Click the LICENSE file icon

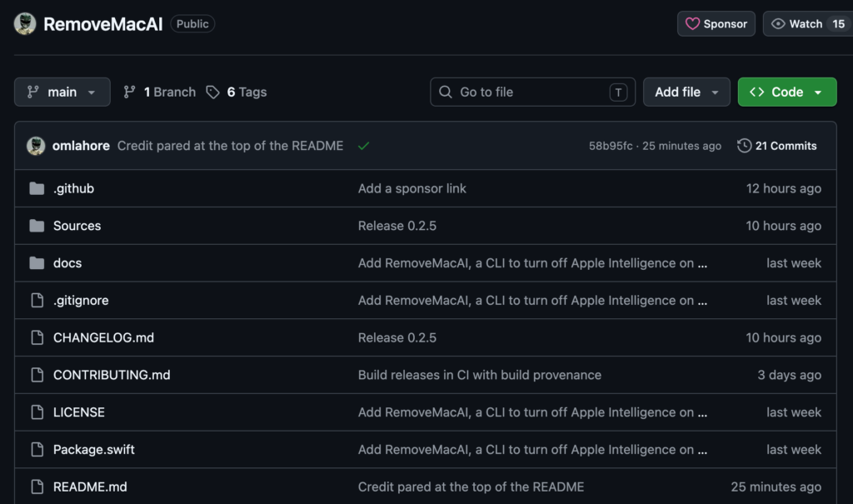tap(37, 412)
